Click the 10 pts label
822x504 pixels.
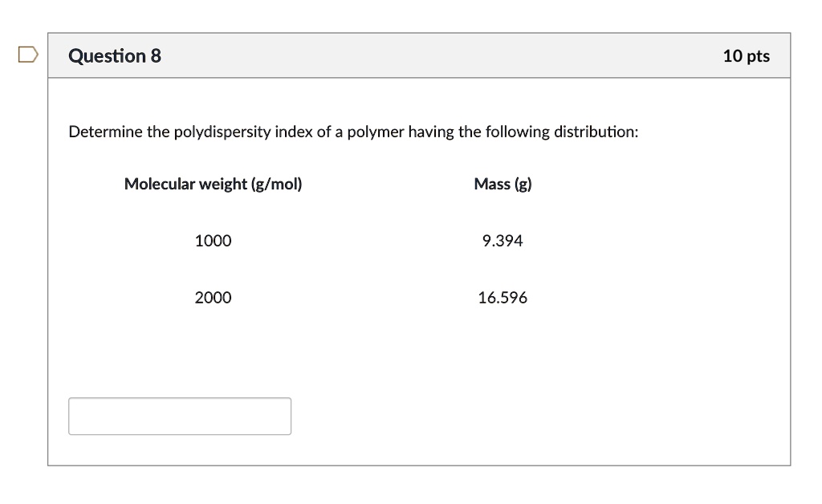pyautogui.click(x=747, y=56)
